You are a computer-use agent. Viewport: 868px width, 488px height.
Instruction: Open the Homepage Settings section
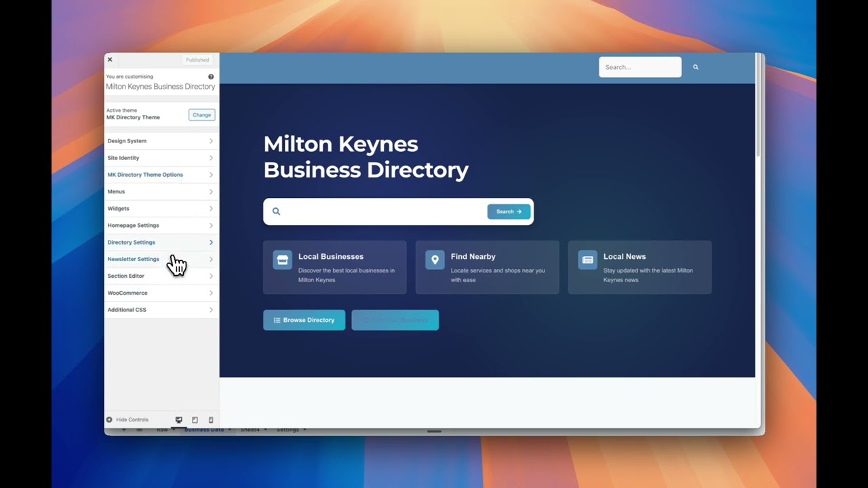pyautogui.click(x=161, y=226)
